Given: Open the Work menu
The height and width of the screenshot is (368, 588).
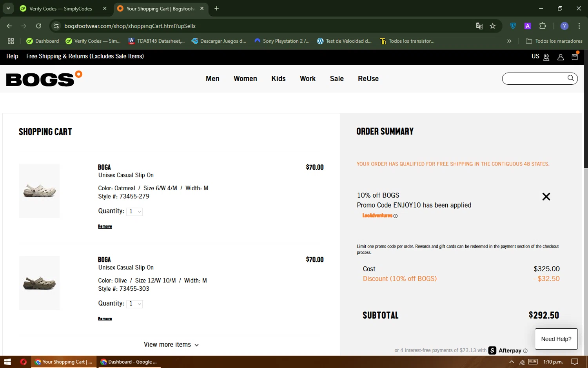Looking at the screenshot, I should 308,78.
